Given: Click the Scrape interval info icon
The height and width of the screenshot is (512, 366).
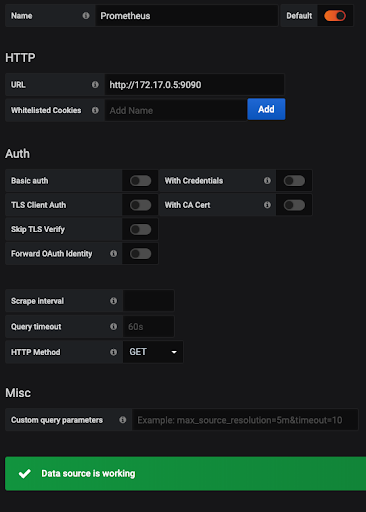Looking at the screenshot, I should click(x=114, y=301).
